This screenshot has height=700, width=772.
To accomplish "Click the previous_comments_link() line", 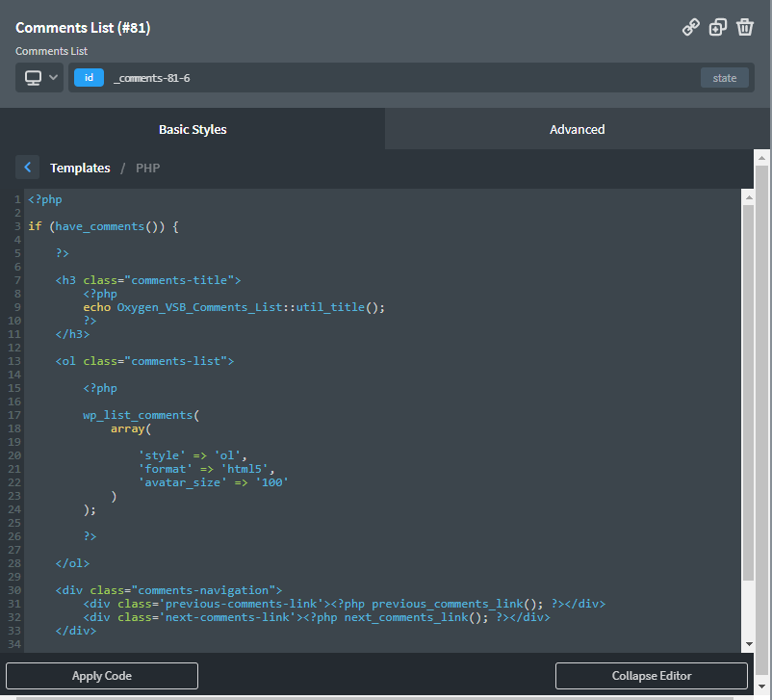I will tap(345, 604).
